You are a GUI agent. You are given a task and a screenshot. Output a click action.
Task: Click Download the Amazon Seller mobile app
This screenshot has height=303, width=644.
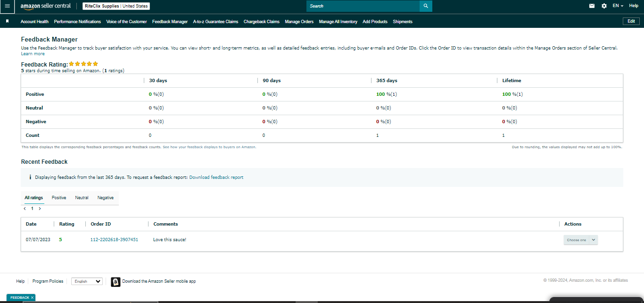tap(159, 281)
